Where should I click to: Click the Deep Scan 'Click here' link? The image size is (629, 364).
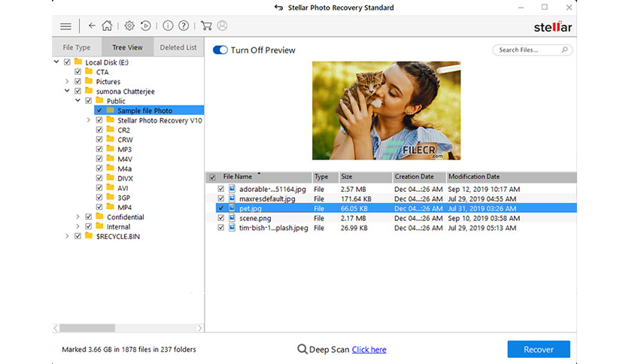[369, 350]
